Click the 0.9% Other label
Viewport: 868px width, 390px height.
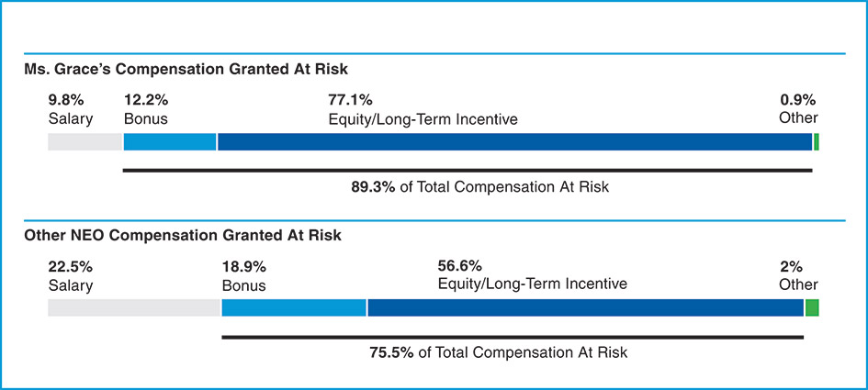coord(797,109)
